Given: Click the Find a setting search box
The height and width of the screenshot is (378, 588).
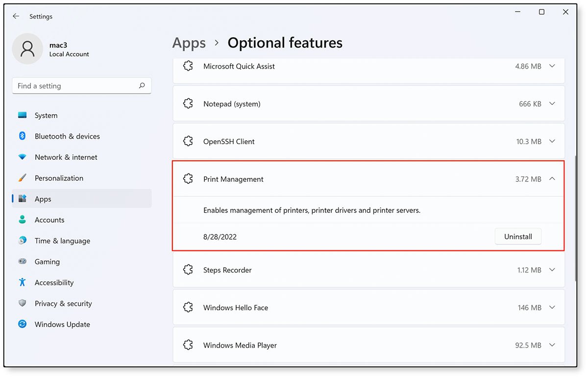Looking at the screenshot, I should coord(76,86).
